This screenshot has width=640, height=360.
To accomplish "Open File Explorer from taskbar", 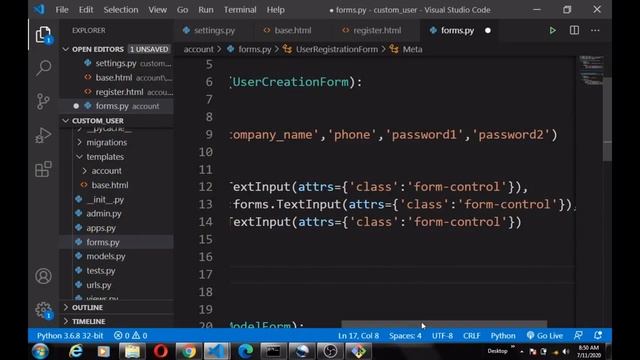I will 132,351.
